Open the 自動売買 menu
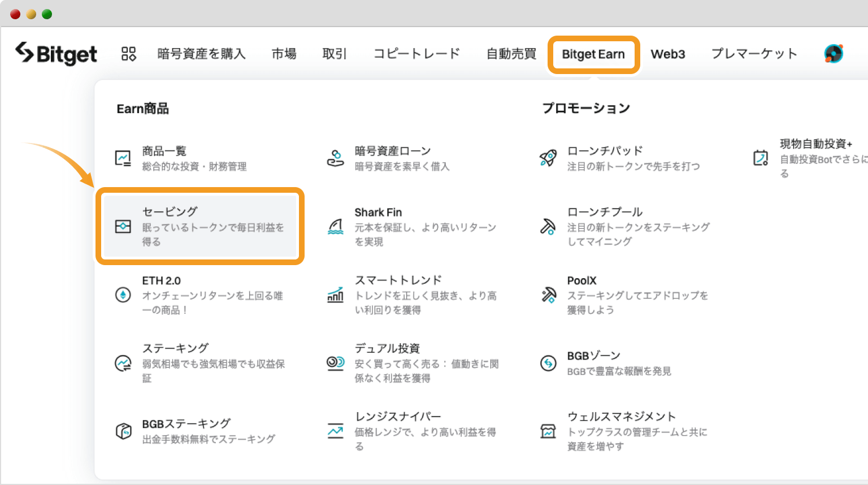This screenshot has height=485, width=868. 511,54
